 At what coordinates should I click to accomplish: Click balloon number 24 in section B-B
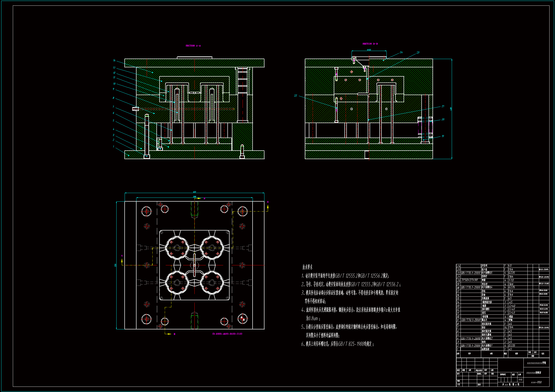(x=401, y=52)
